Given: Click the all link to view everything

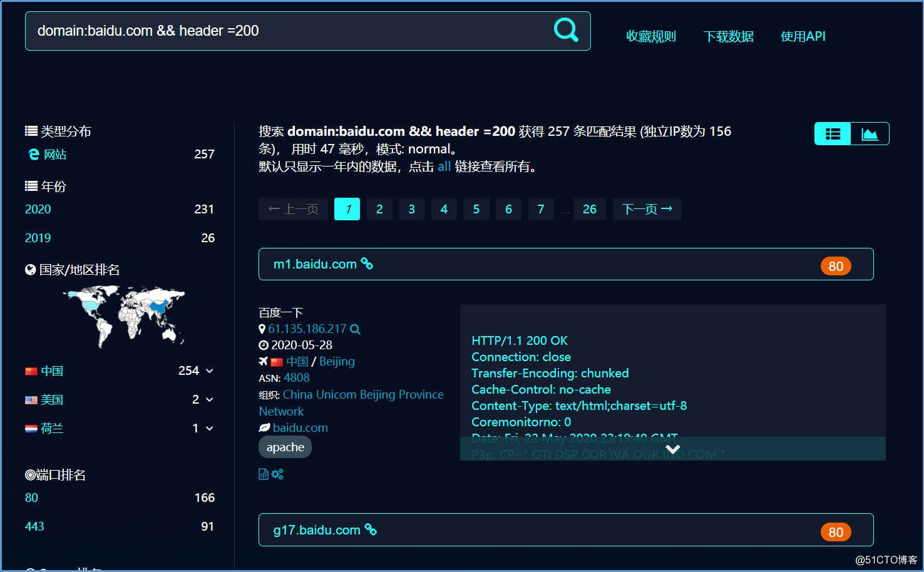Looking at the screenshot, I should (x=444, y=166).
